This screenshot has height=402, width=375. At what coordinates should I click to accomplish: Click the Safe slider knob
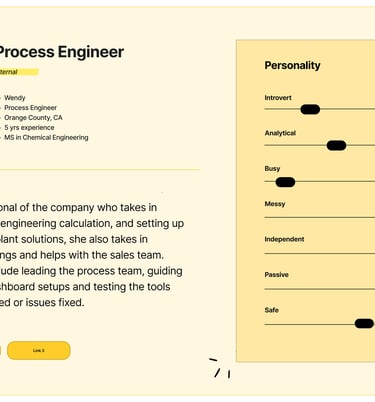364,323
